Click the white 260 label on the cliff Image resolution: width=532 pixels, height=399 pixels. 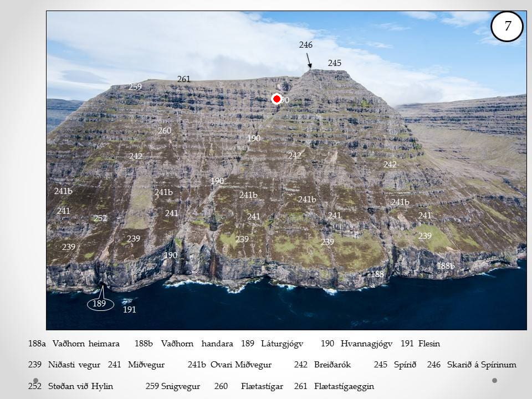click(x=165, y=131)
